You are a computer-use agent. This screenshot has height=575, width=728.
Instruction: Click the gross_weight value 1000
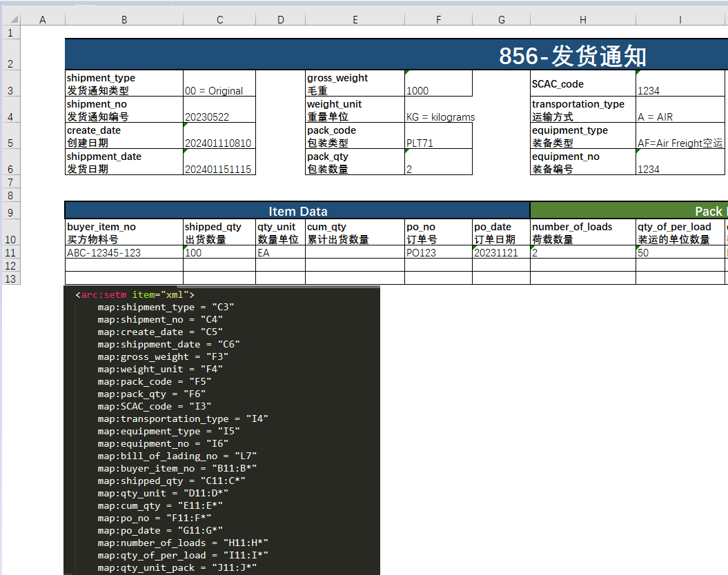[x=437, y=90]
